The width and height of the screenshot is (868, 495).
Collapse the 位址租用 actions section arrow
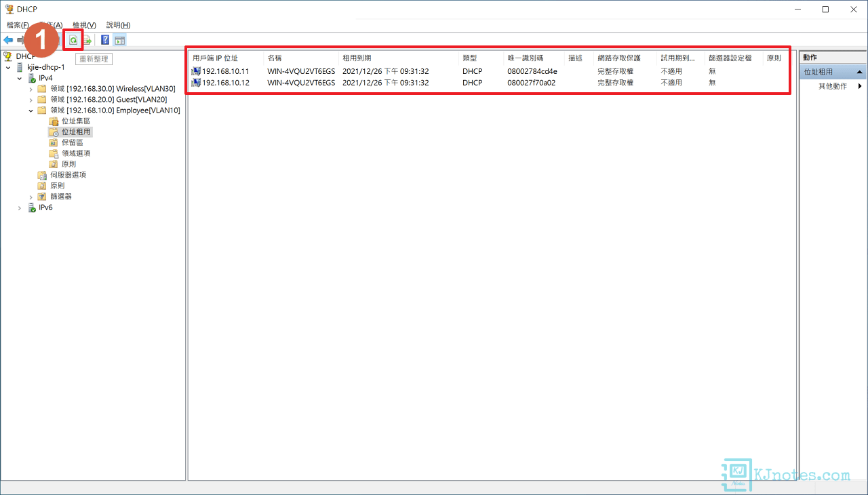click(860, 72)
